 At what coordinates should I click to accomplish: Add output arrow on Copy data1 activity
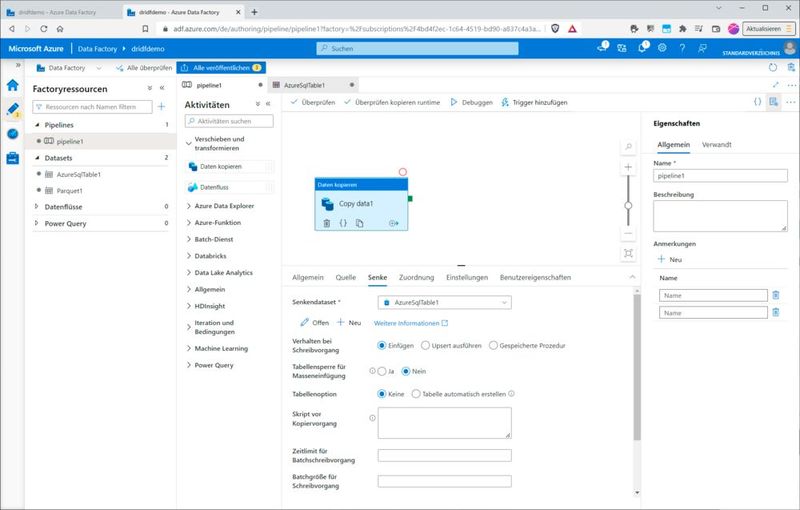[x=393, y=223]
